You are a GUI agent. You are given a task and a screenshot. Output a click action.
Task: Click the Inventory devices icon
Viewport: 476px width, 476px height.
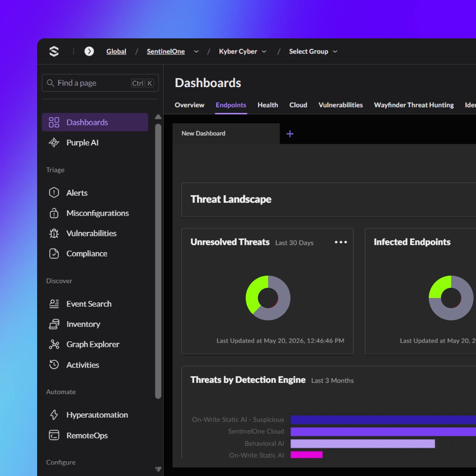54,324
